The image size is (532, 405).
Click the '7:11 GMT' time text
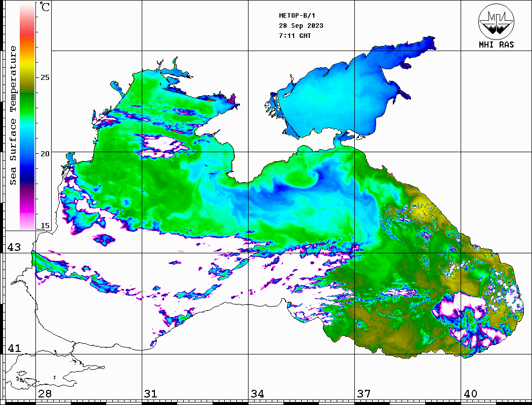click(295, 35)
